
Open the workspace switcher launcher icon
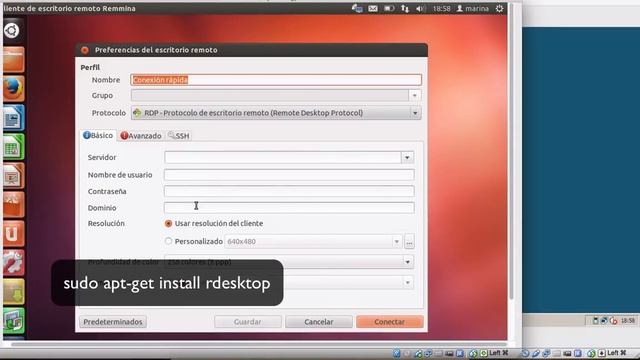(x=13, y=320)
